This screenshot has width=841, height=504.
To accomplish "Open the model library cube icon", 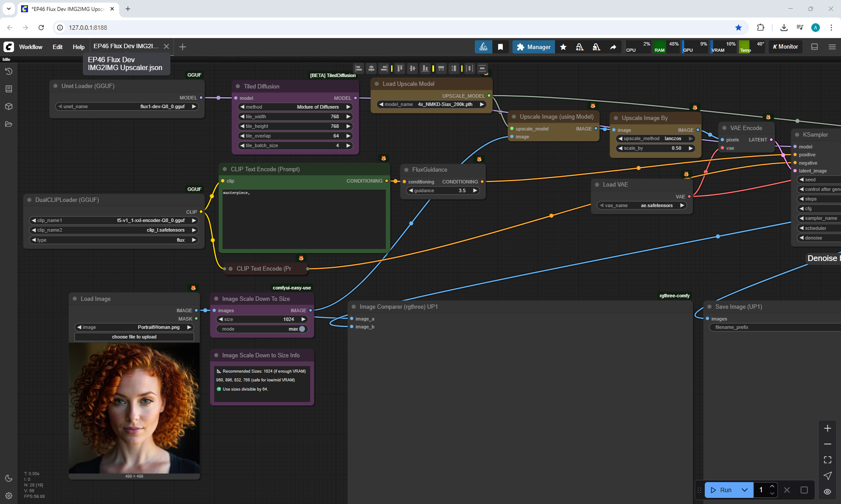I will pyautogui.click(x=8, y=106).
